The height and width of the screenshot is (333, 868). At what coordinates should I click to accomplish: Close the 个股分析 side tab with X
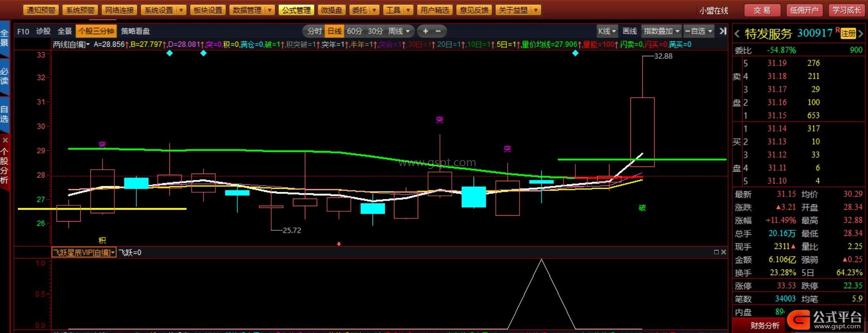5,140
